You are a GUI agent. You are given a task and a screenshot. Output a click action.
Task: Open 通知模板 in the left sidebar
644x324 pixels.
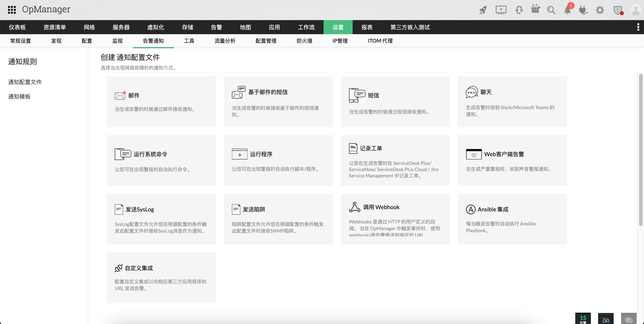(19, 97)
